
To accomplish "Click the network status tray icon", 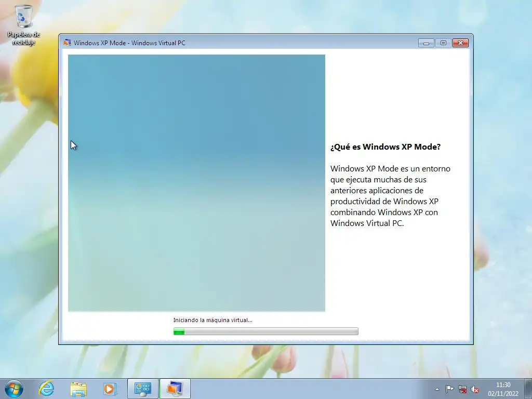I will (462, 389).
